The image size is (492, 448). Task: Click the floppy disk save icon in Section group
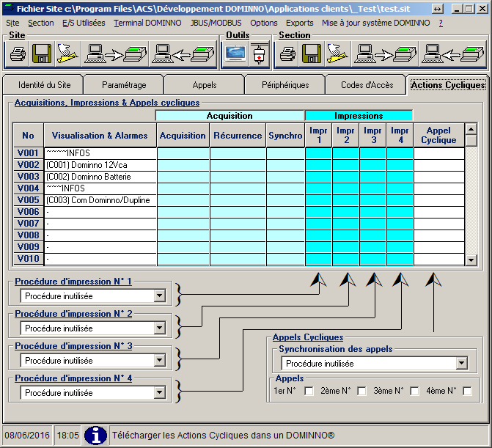click(x=311, y=54)
